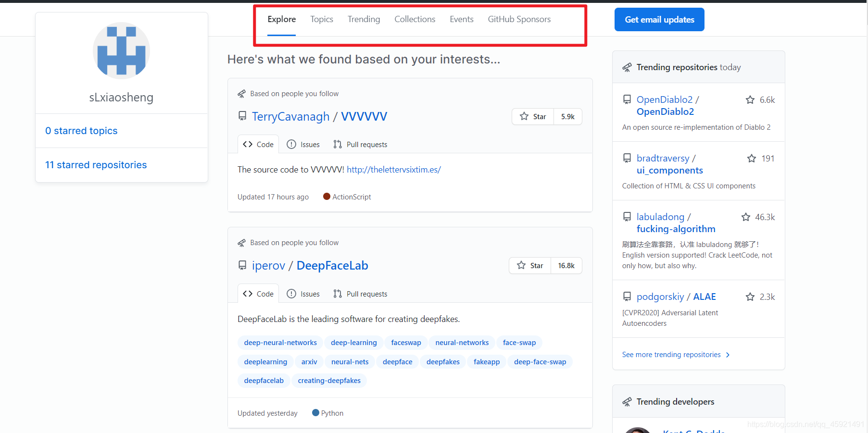Click pull request icon in VVVVVV card
The height and width of the screenshot is (433, 868).
click(x=338, y=144)
